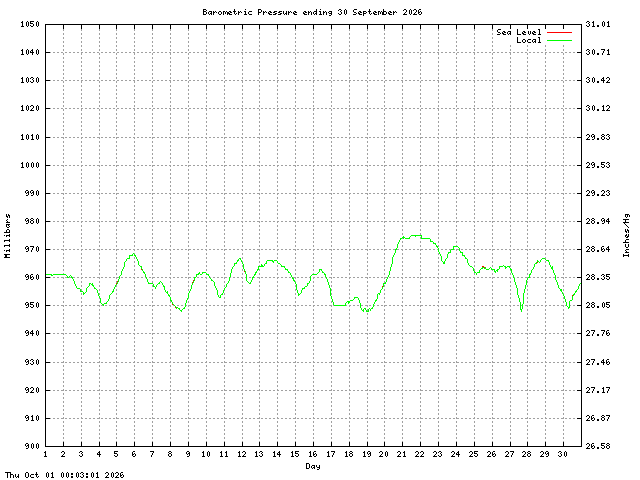Click the 'Millibars' left axis title
This screenshot has height=480, width=640.
pyautogui.click(x=7, y=236)
